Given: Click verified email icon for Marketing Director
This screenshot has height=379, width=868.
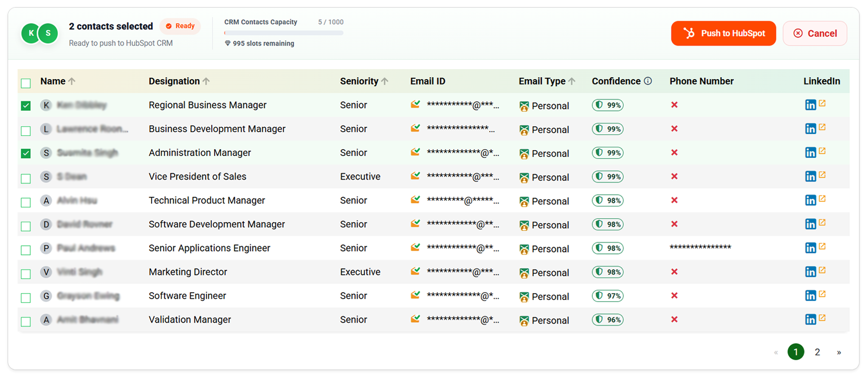Looking at the screenshot, I should [x=415, y=271].
